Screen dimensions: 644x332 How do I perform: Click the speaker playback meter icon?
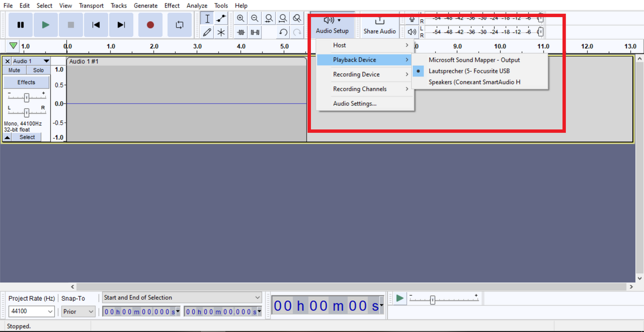pyautogui.click(x=412, y=32)
